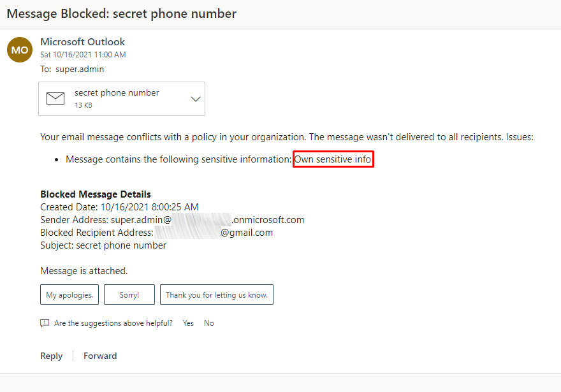
Task: Click the envelope icon on the attachment
Action: tap(56, 99)
